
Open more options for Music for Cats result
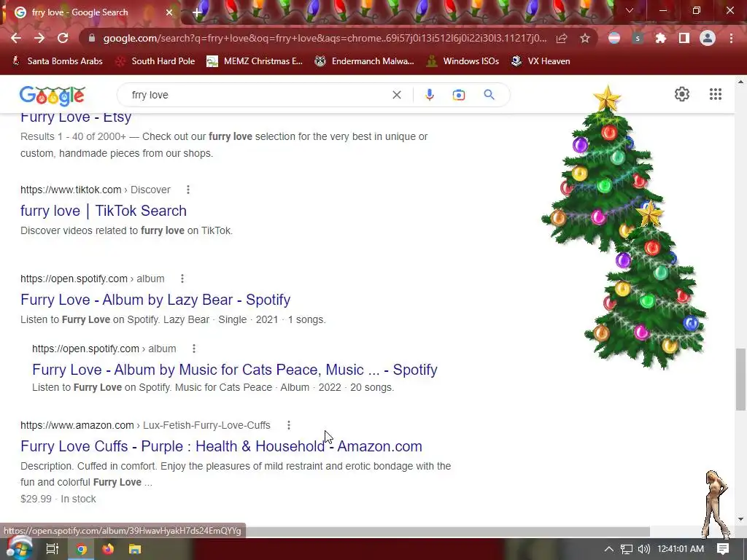click(194, 349)
